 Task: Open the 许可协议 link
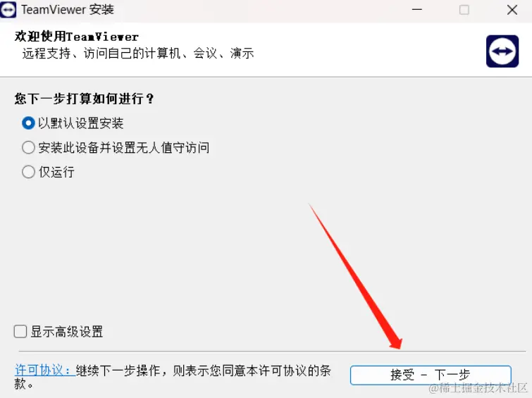tap(44, 371)
